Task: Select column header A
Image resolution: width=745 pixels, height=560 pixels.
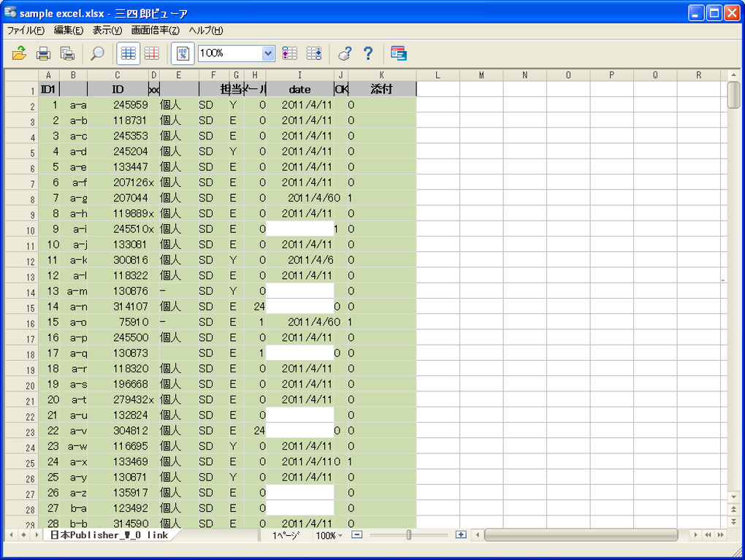Action: (x=48, y=75)
